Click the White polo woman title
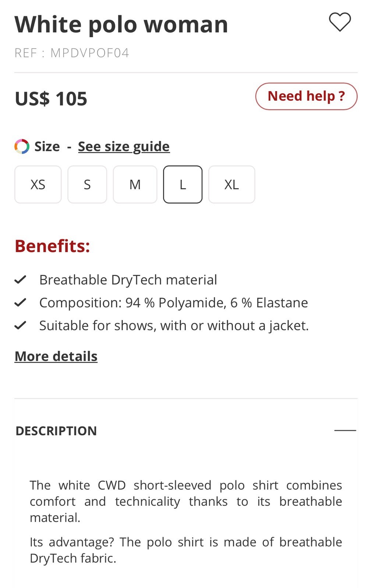Image resolution: width=372 pixels, height=588 pixels. coord(121,24)
